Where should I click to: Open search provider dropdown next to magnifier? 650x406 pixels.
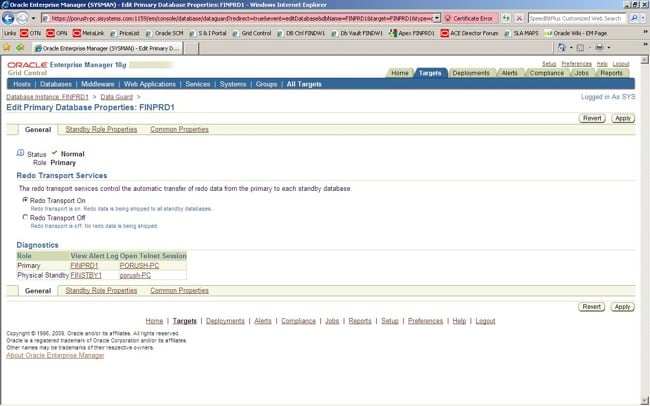[643, 18]
